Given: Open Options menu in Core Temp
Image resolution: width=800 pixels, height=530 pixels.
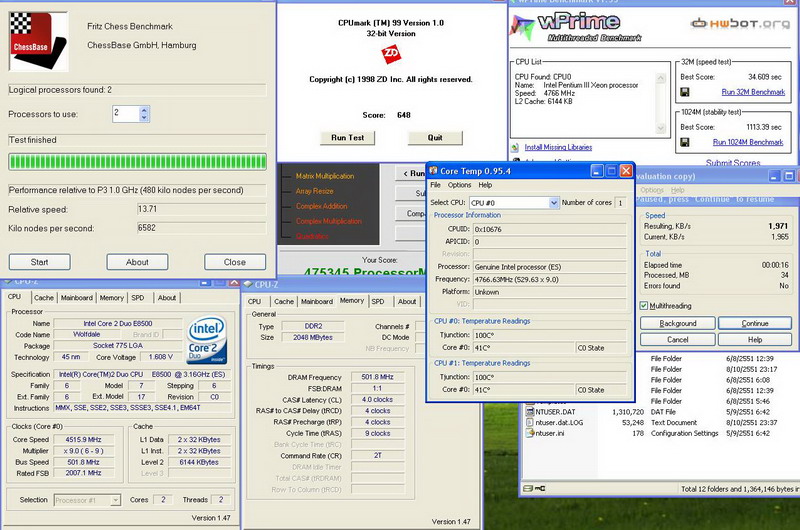Looking at the screenshot, I should pos(460,185).
